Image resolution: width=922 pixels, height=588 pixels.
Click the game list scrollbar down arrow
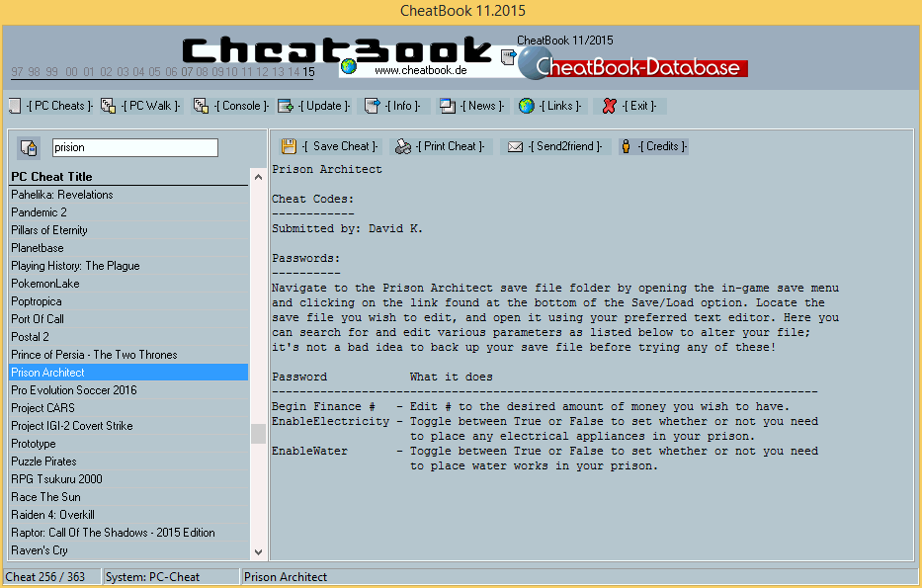258,553
